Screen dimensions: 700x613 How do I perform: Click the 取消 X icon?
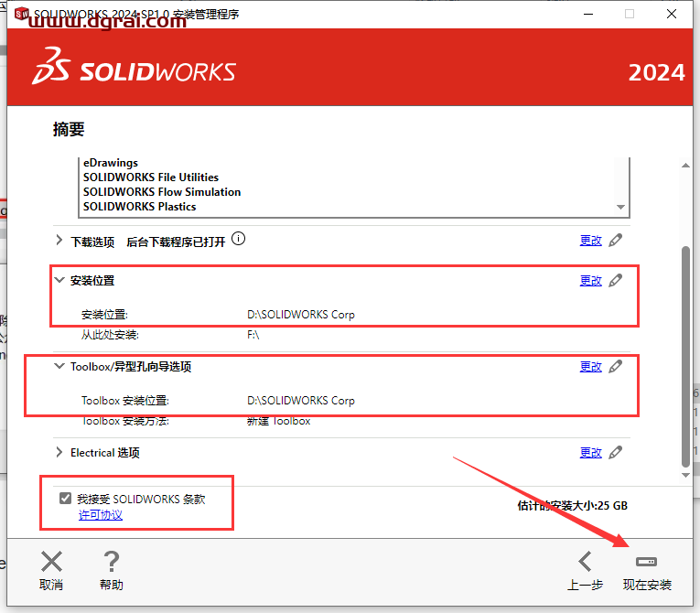(51, 561)
